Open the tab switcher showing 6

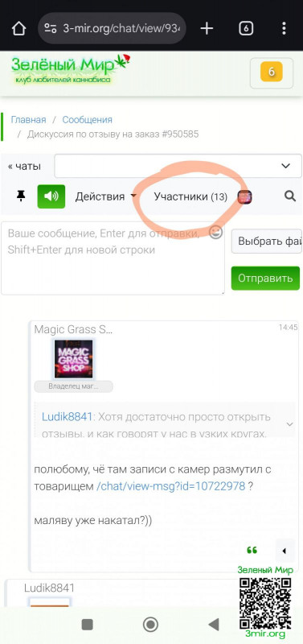tap(246, 28)
